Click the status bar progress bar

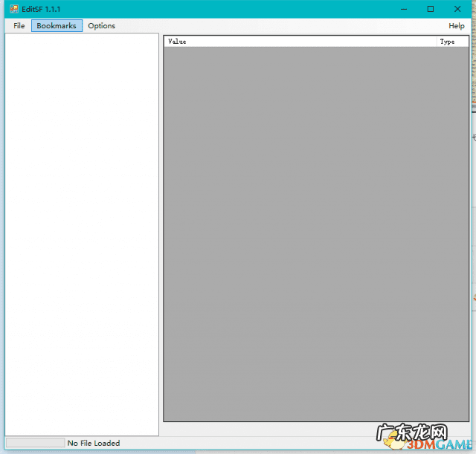click(x=35, y=443)
